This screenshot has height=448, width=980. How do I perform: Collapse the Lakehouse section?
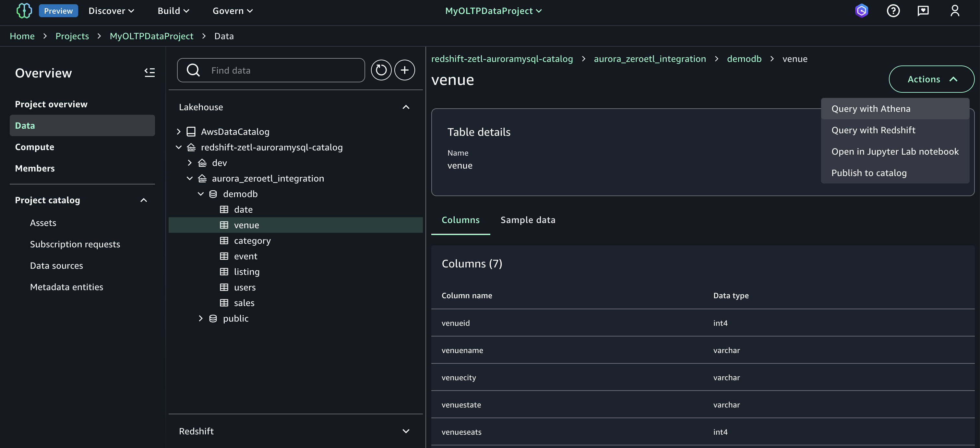pyautogui.click(x=406, y=107)
